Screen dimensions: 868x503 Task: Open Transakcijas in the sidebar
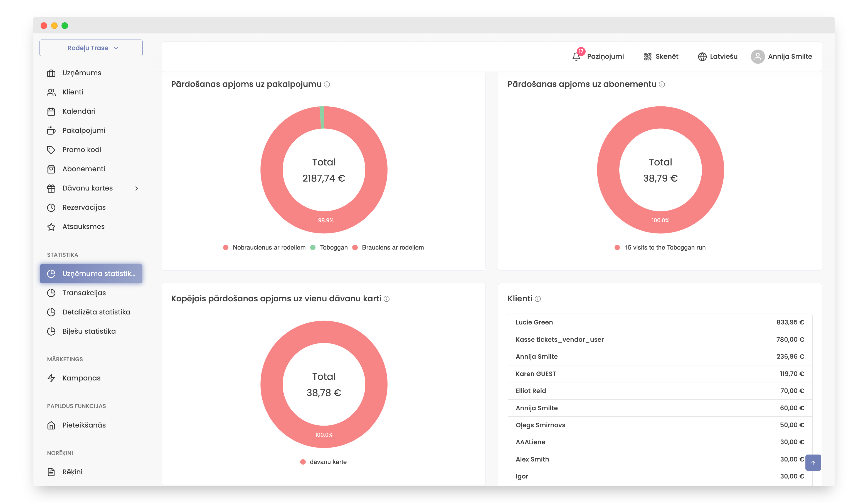point(84,293)
